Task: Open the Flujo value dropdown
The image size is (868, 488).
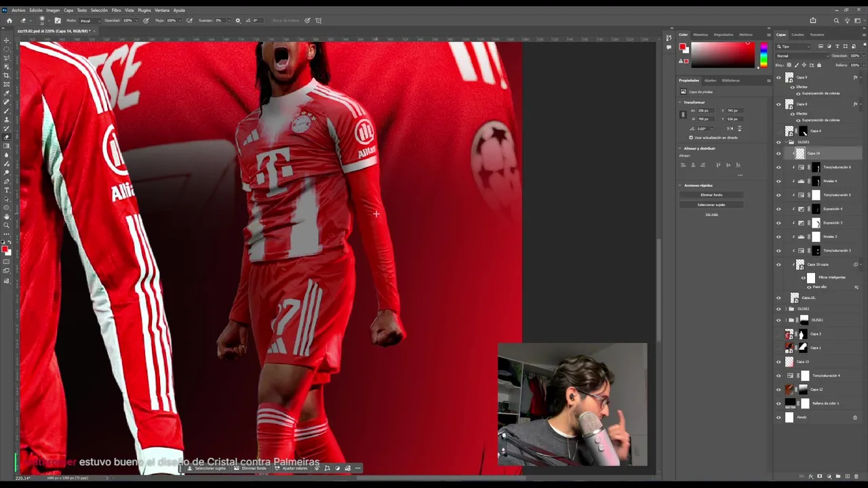Action: pyautogui.click(x=179, y=20)
